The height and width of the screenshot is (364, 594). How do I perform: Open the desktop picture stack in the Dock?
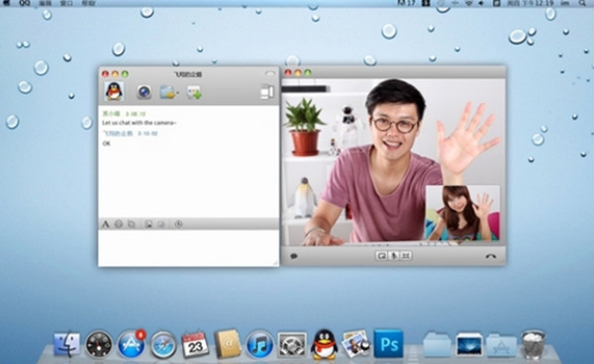coord(469,344)
